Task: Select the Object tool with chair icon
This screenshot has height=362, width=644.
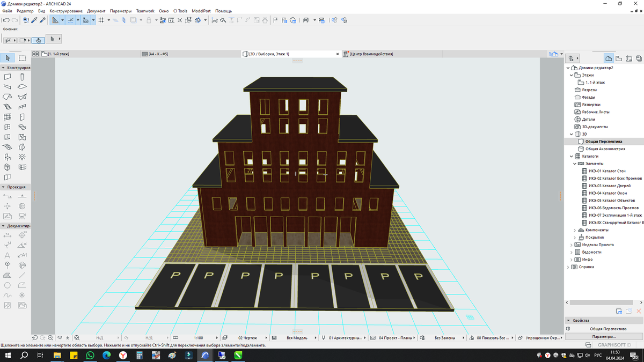Action: click(8, 157)
